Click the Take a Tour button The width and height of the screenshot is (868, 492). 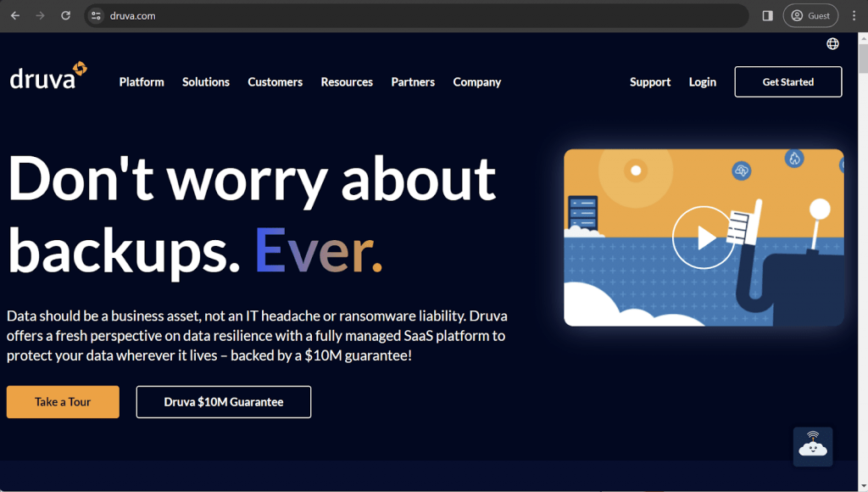pos(63,402)
